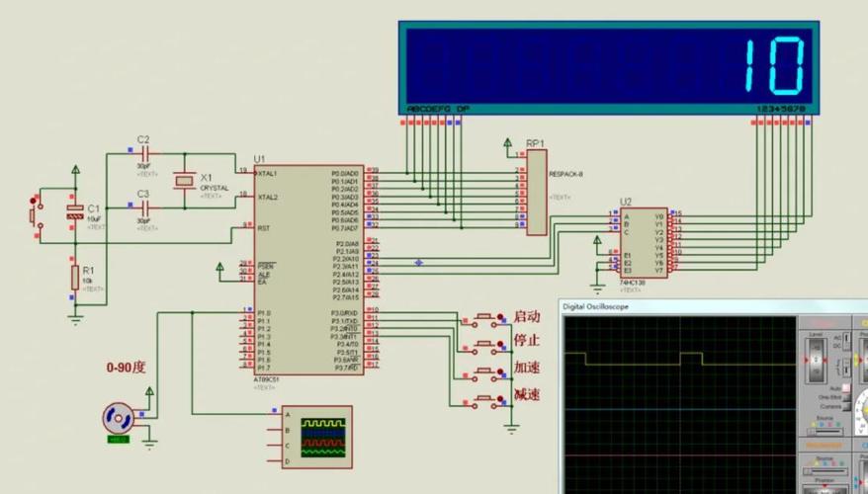The image size is (868, 494).
Task: Select capacitor C3 on the schematic
Action: (144, 208)
